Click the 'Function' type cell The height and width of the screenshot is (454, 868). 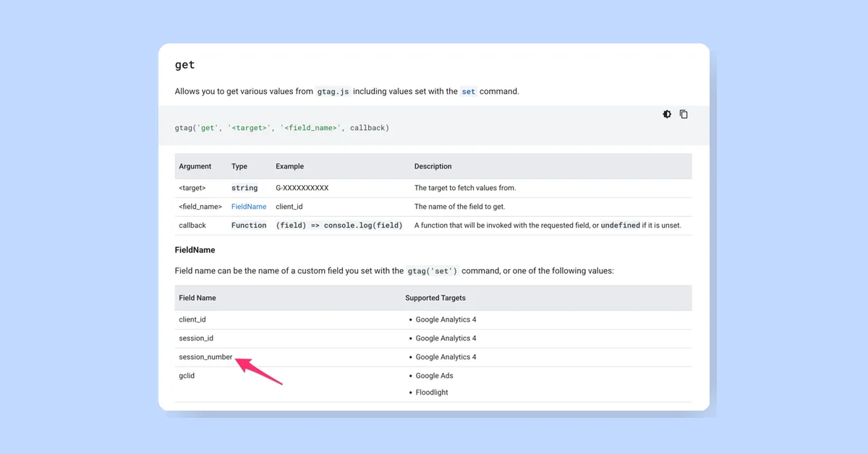tap(249, 226)
